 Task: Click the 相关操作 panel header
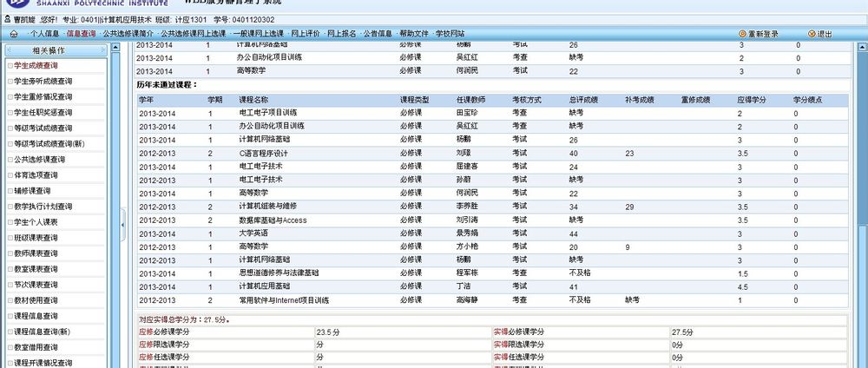coord(56,50)
